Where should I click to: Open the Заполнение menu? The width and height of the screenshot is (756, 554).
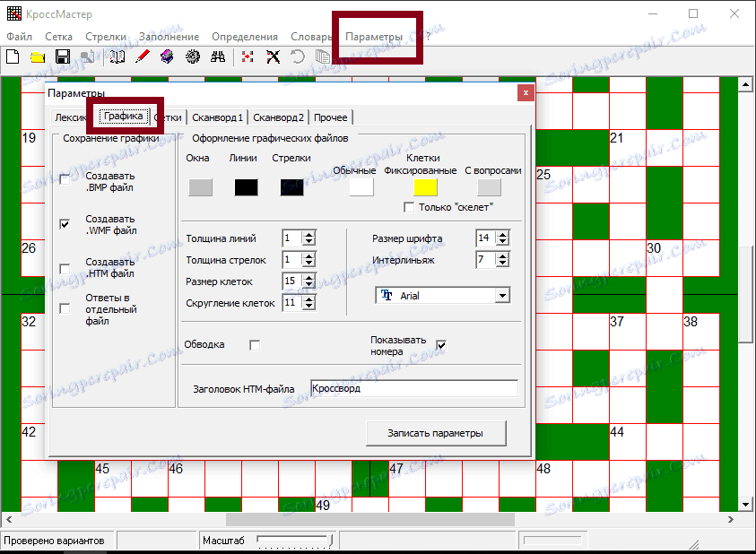click(169, 37)
